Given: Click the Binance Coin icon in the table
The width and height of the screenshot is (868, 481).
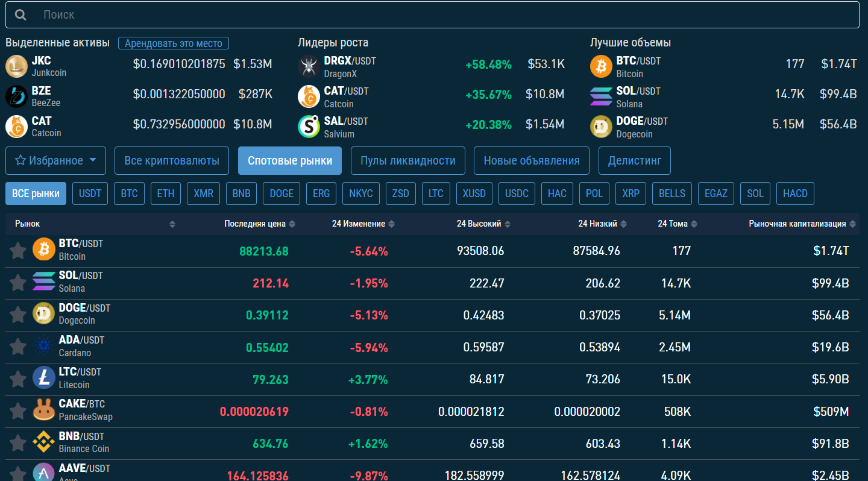Looking at the screenshot, I should (43, 442).
